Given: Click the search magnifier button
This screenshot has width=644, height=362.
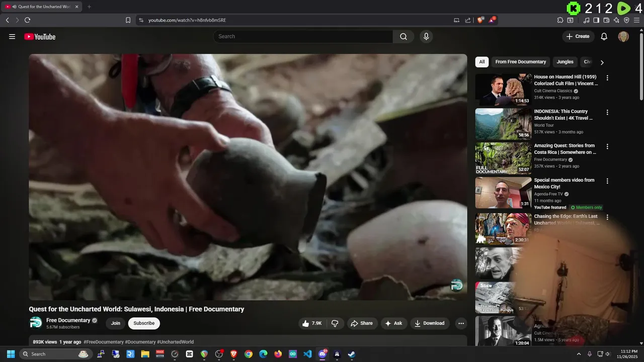Looking at the screenshot, I should 404,36.
